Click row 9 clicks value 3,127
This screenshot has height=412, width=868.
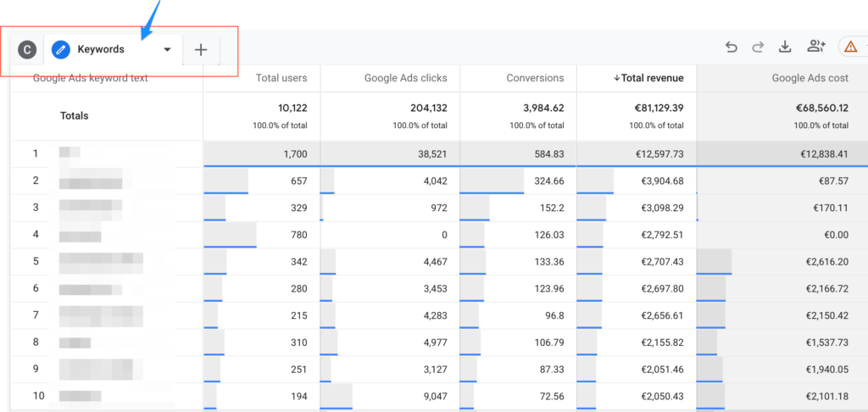click(x=435, y=370)
